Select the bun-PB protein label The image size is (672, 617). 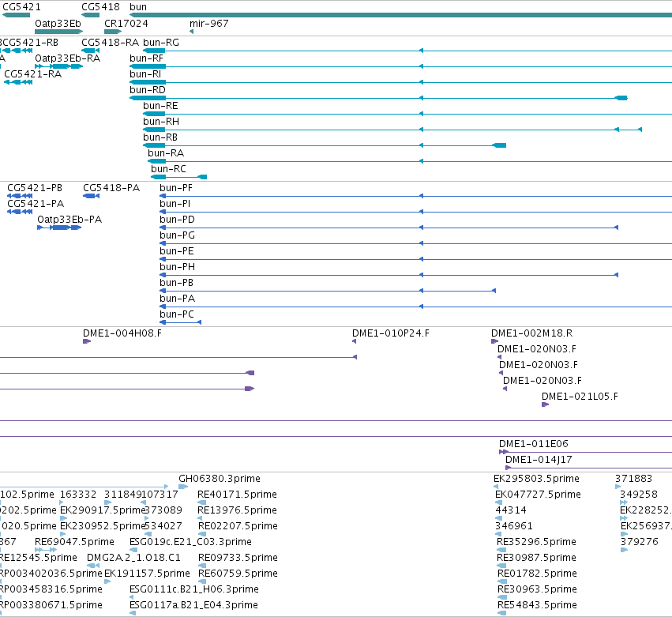point(177,283)
